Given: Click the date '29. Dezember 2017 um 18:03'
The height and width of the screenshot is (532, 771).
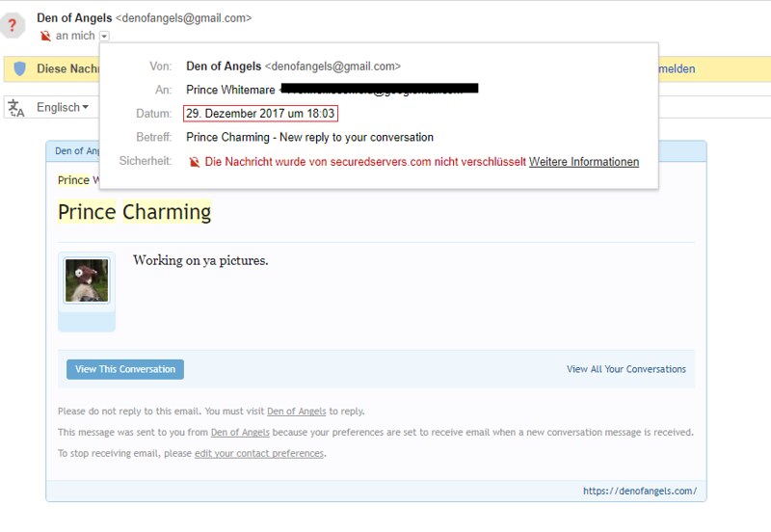Looking at the screenshot, I should pos(260,114).
